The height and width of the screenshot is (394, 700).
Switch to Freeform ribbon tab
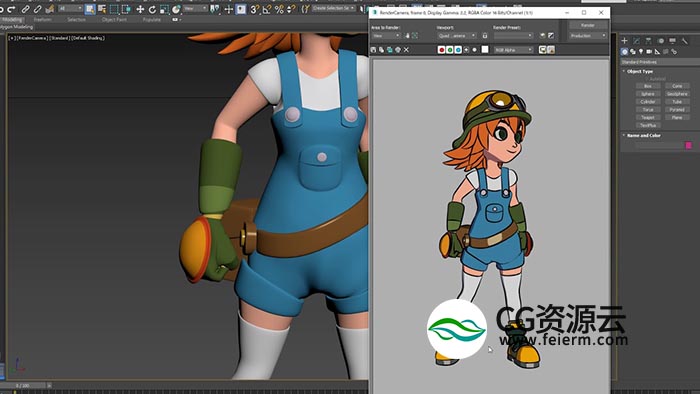pyautogui.click(x=42, y=20)
